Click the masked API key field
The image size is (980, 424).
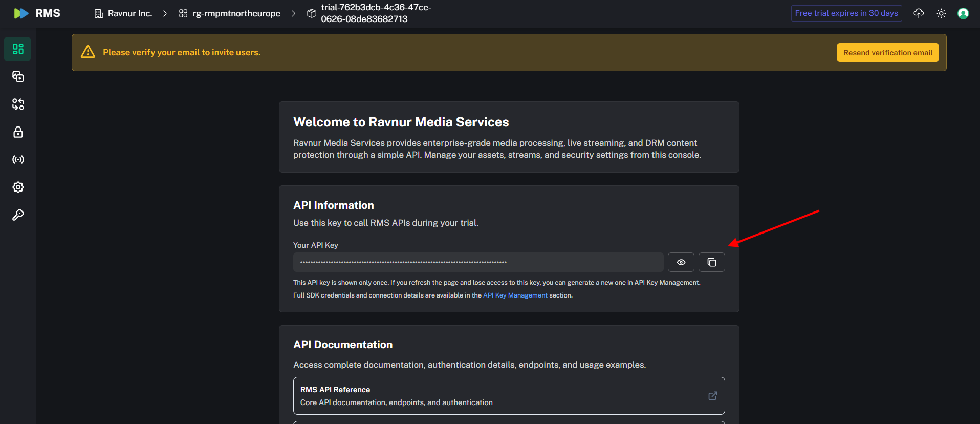[478, 262]
